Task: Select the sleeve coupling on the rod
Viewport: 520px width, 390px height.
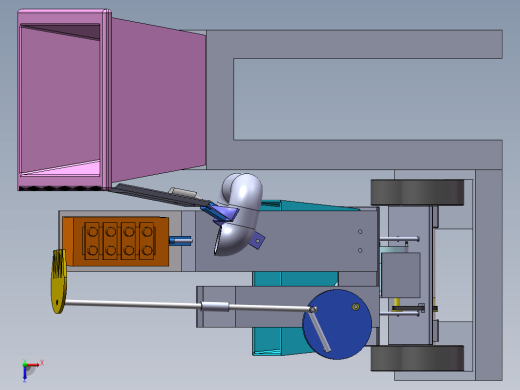Action: click(x=215, y=306)
